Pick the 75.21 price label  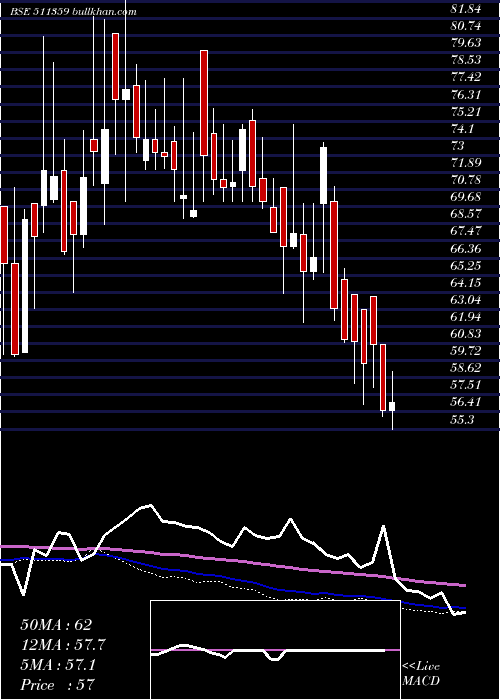[x=466, y=111]
